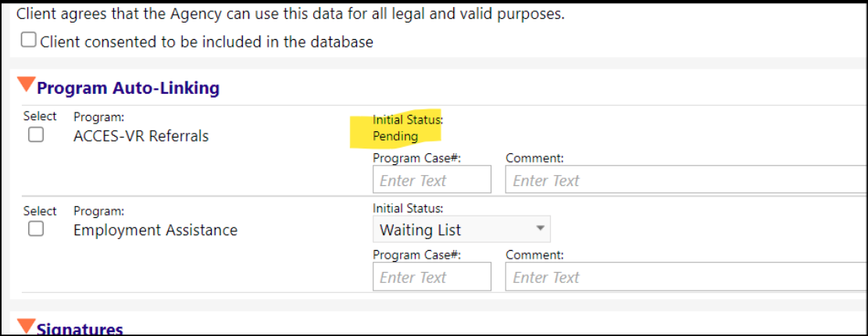Click Comment field for Employment Assistance
The width and height of the screenshot is (868, 336).
coord(686,277)
